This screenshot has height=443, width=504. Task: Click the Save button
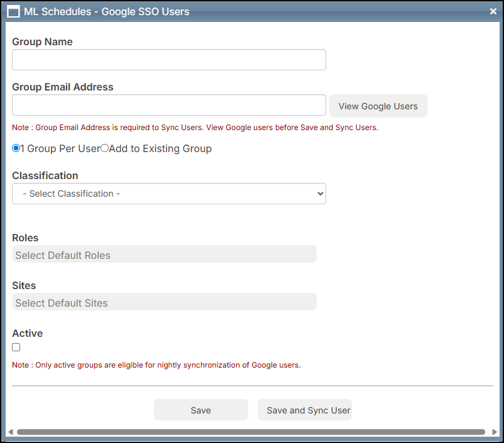coord(201,410)
